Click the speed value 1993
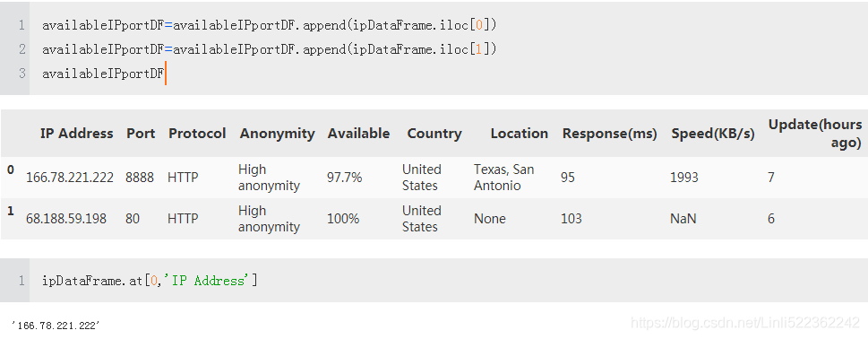 pos(684,178)
